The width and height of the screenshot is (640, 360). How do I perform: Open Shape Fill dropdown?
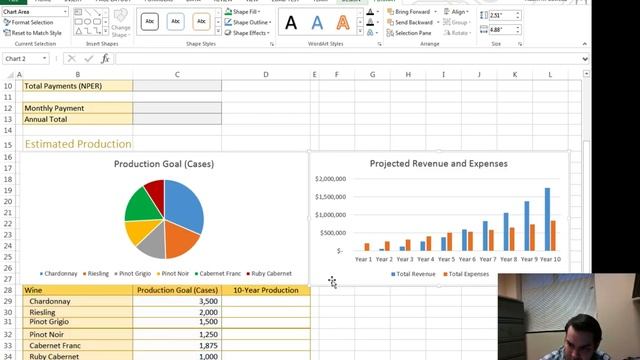pyautogui.click(x=243, y=12)
